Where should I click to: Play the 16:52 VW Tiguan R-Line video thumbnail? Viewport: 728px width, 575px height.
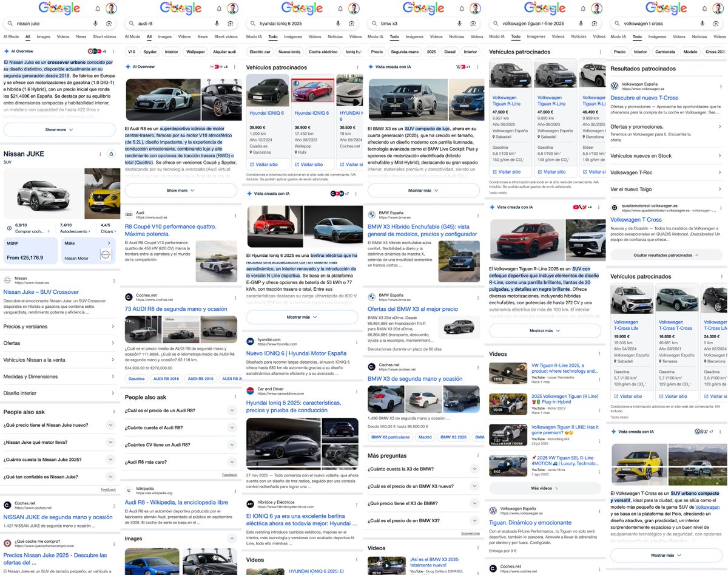point(508,373)
